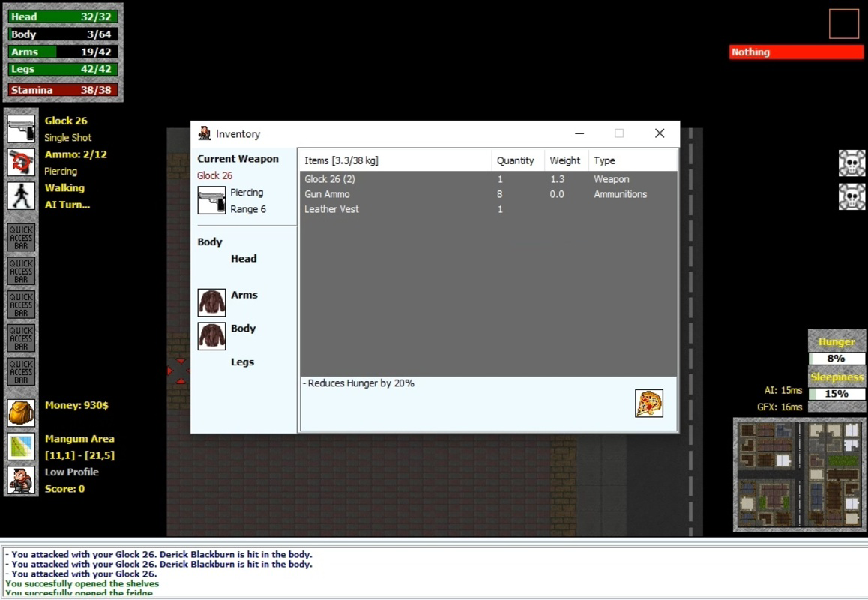Image resolution: width=868 pixels, height=600 pixels.
Task: Click the Inventory window title icon
Action: tap(205, 133)
